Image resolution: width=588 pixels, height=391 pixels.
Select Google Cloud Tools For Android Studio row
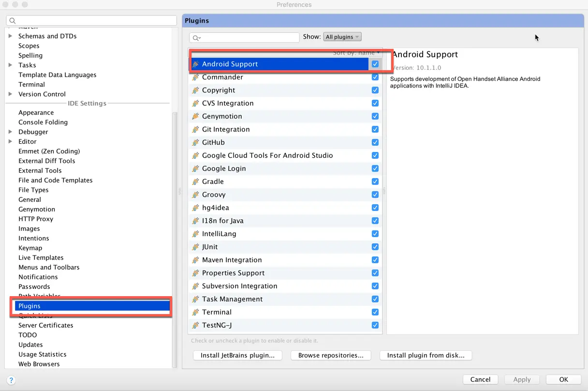pos(285,155)
